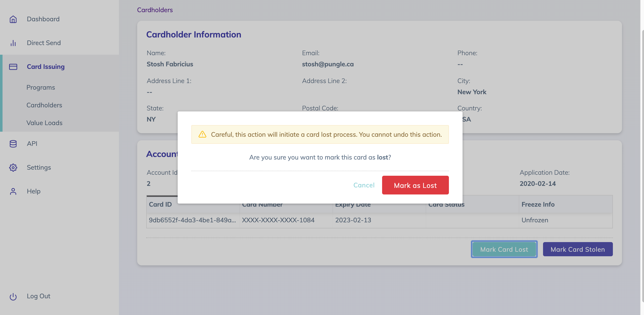Viewport: 644px width, 315px height.
Task: Click the Dashboard home icon
Action: click(13, 19)
